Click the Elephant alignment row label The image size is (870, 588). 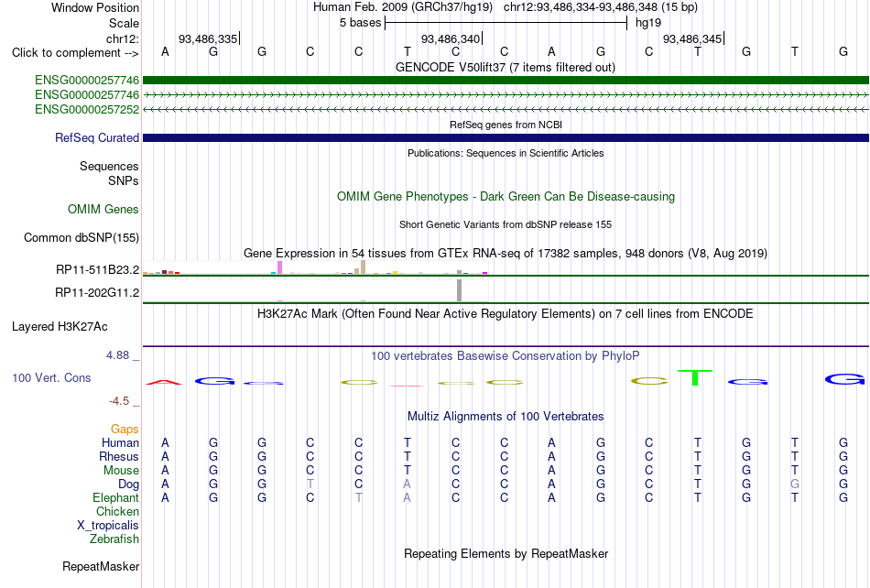tap(116, 497)
